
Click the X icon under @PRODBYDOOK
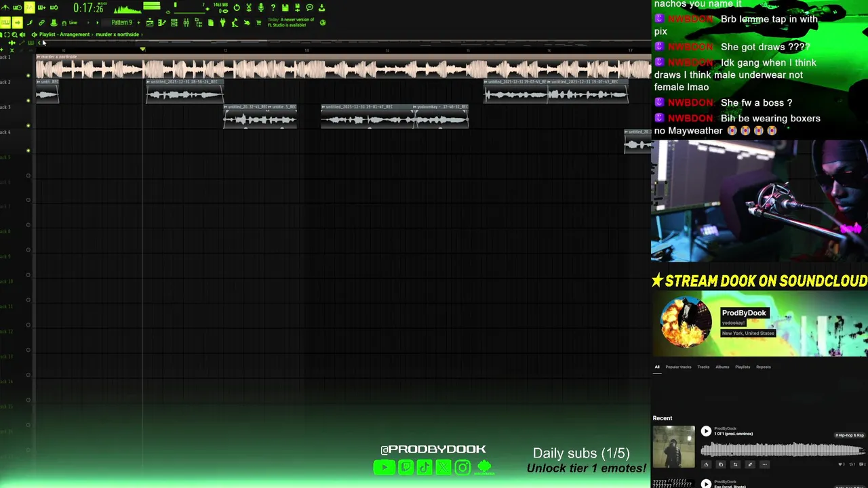tap(443, 467)
